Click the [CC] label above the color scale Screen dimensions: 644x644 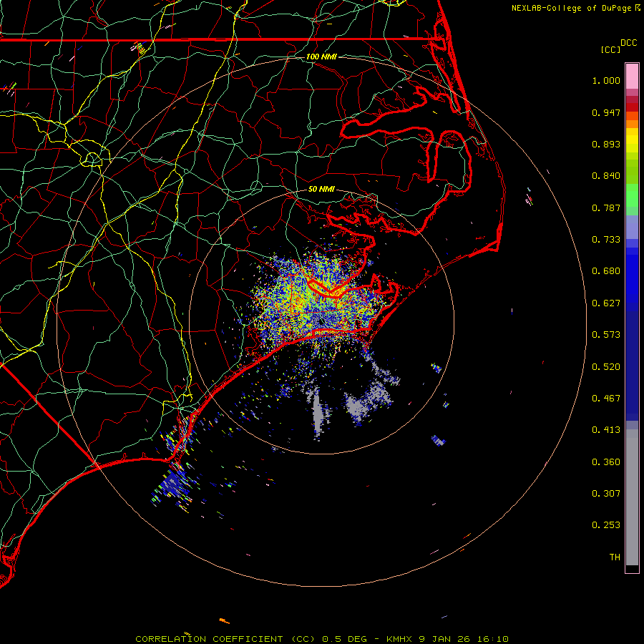coord(610,49)
